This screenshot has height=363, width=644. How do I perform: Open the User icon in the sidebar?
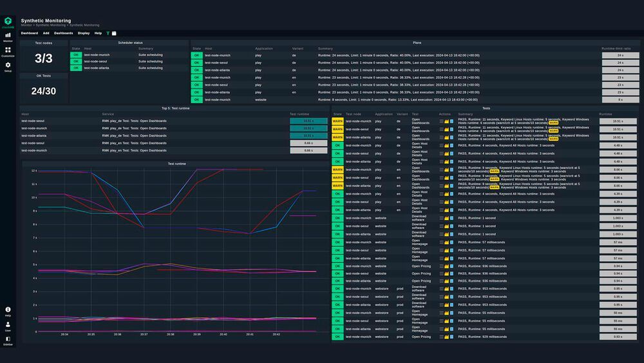pos(8,325)
